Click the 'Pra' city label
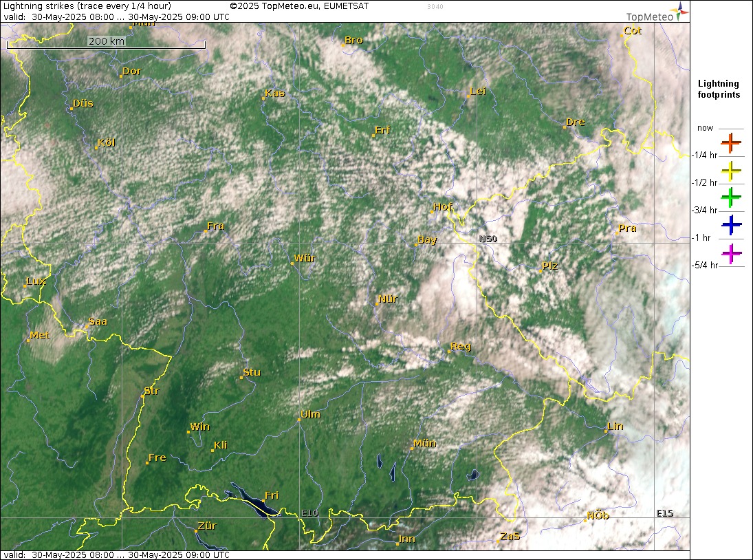Screen dimensions: 753x560 click(x=627, y=228)
